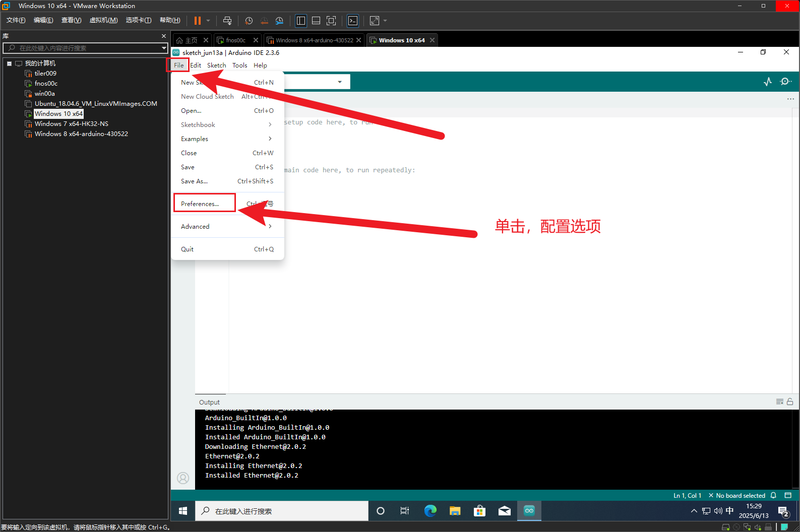Launch Microsoft Edge from the taskbar
Image resolution: width=800 pixels, height=532 pixels.
point(430,511)
